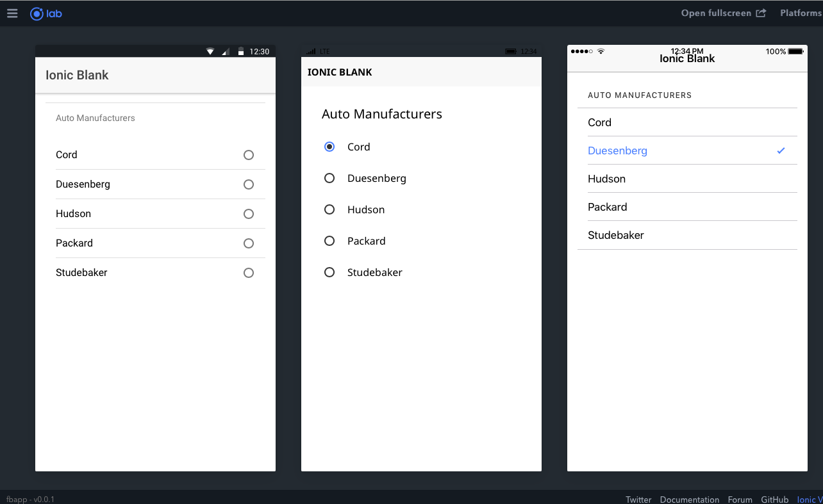Click the Auto Manufacturers heading in the Windows preview
The image size is (823, 504).
click(382, 114)
